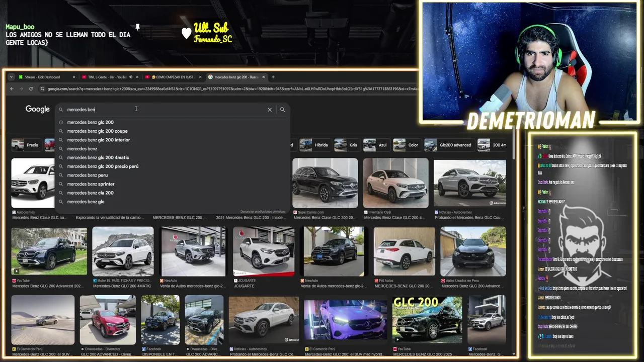Viewport: 644px width, 362px height.
Task: Open the site information icon in address bar
Action: [43, 89]
